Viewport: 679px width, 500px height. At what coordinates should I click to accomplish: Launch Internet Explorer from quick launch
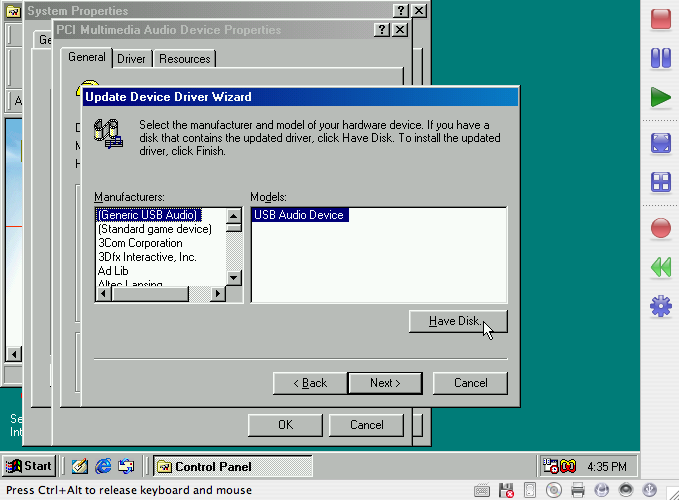tap(103, 466)
